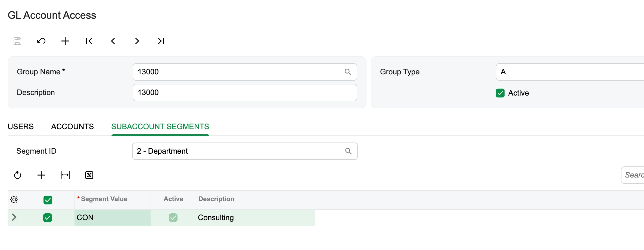Image resolution: width=644 pixels, height=250 pixels.
Task: Add a row to the segment grid
Action: click(x=41, y=175)
